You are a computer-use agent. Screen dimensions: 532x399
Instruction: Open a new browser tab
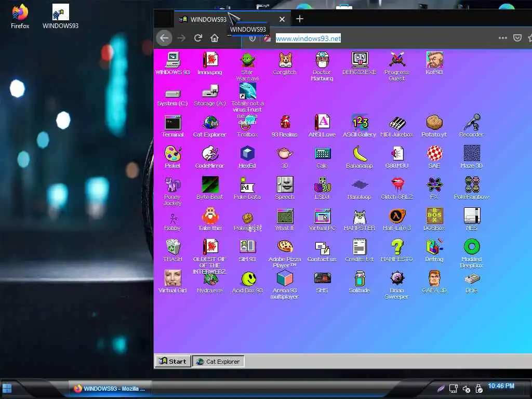[300, 19]
